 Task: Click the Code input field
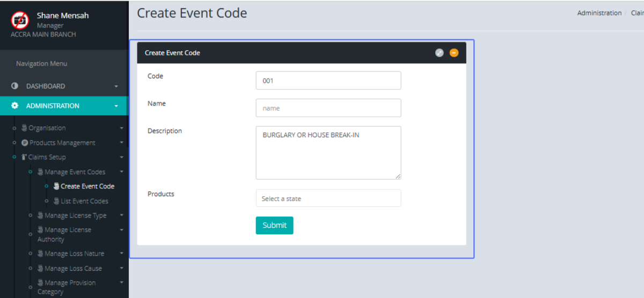pyautogui.click(x=328, y=80)
